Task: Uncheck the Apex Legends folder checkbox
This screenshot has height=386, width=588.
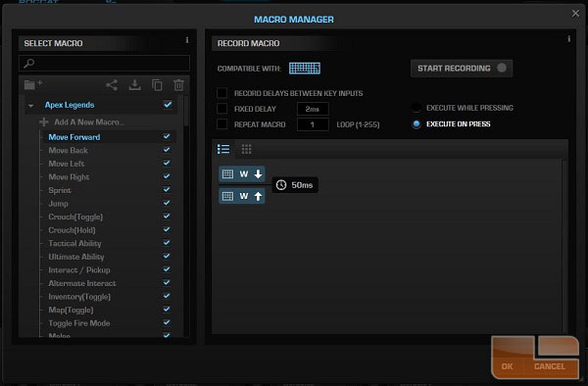Action: (168, 104)
